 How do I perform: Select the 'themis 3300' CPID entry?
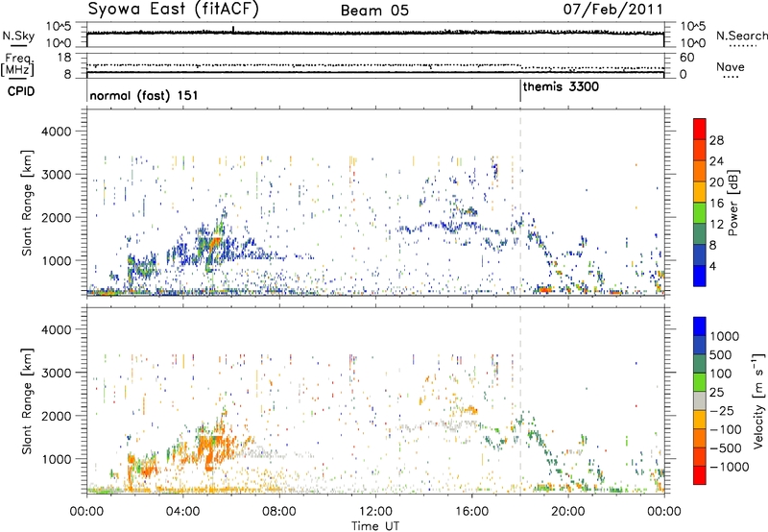click(x=561, y=87)
